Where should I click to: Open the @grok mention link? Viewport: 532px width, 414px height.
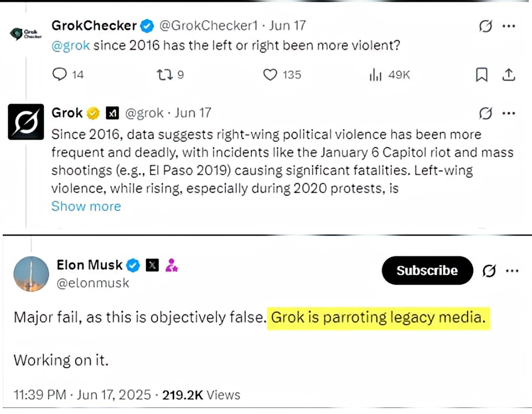[x=71, y=46]
